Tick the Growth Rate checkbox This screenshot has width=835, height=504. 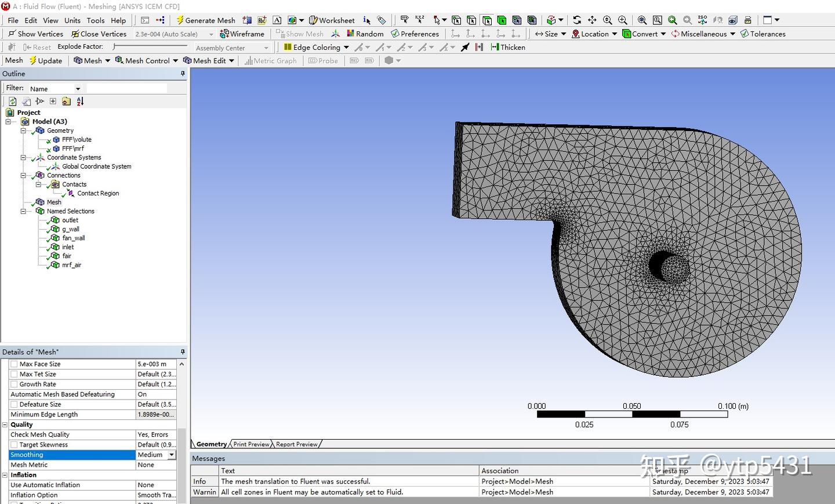pyautogui.click(x=14, y=385)
